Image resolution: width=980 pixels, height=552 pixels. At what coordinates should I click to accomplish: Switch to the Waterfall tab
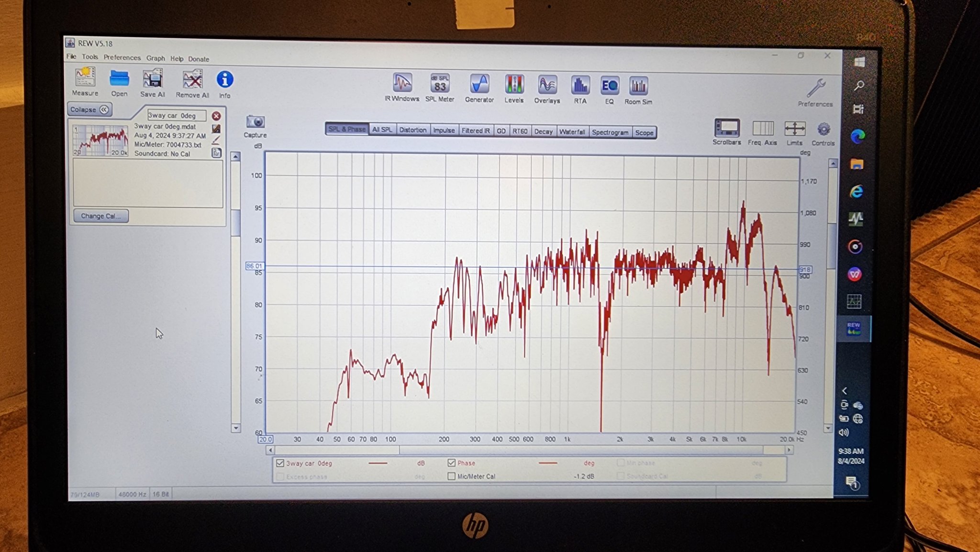572,132
